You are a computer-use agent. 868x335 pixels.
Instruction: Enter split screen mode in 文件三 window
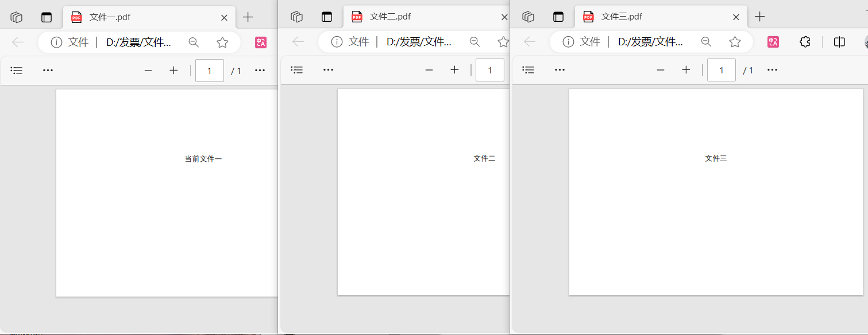839,41
